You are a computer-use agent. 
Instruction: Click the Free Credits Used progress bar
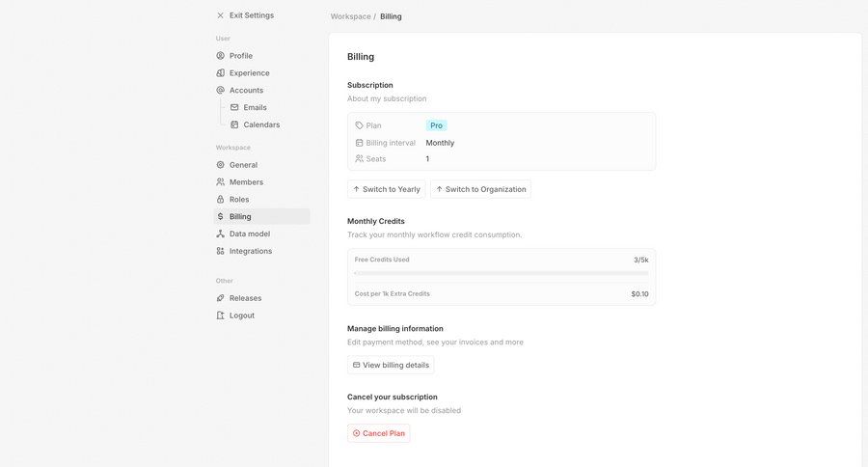(x=502, y=274)
